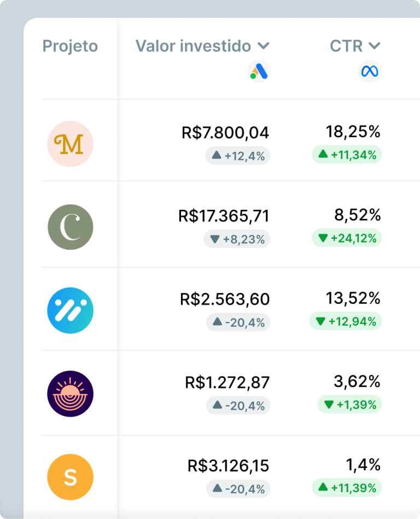Screen dimensions: 420x519
Task: Select the R$17.365,71 invested value
Action: click(224, 216)
